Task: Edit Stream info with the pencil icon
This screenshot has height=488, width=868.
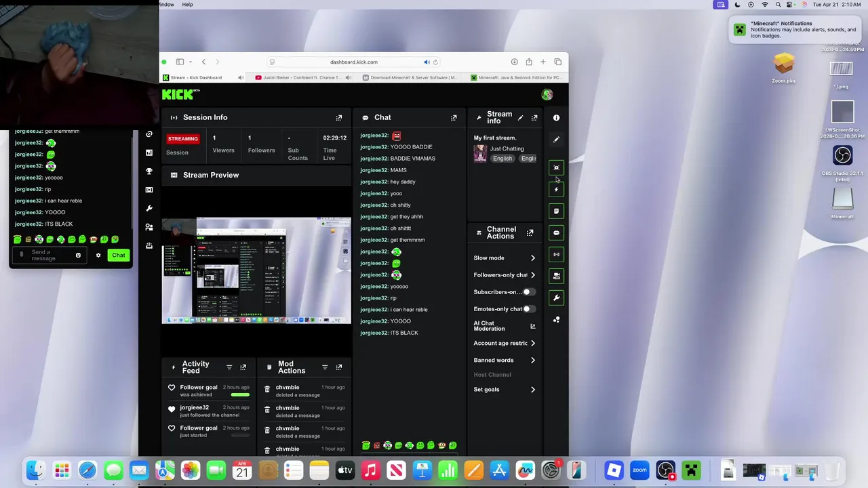Action: point(521,118)
